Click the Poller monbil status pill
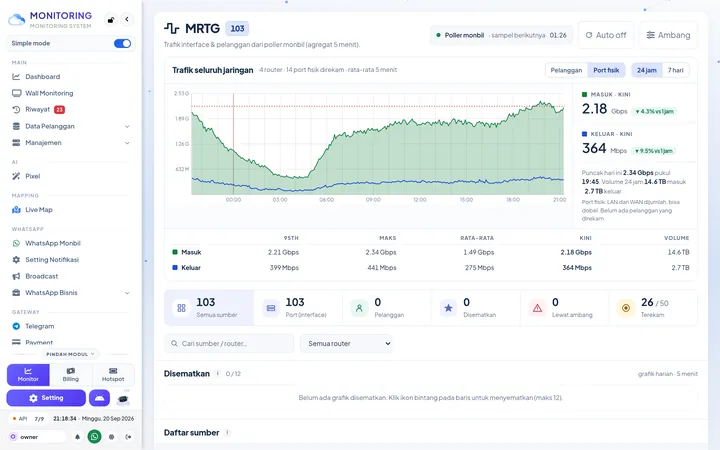Screen dimensions: 720x450 pyautogui.click(x=501, y=35)
